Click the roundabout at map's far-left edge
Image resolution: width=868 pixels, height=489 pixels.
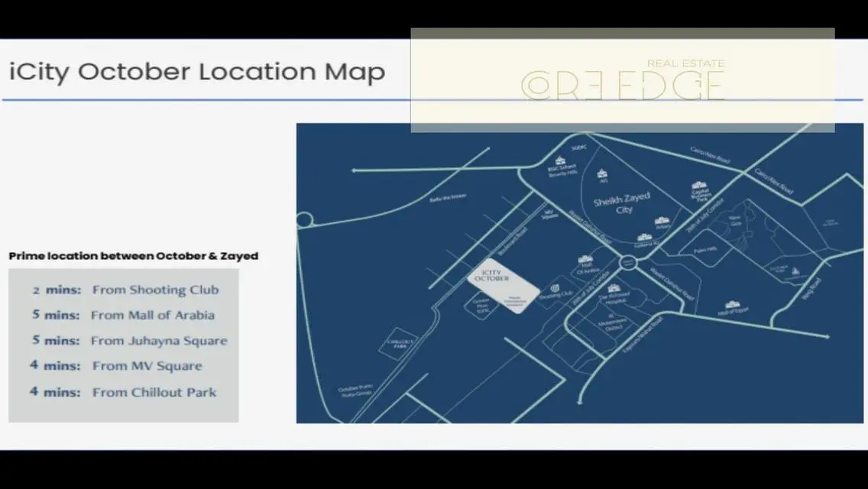pos(304,220)
